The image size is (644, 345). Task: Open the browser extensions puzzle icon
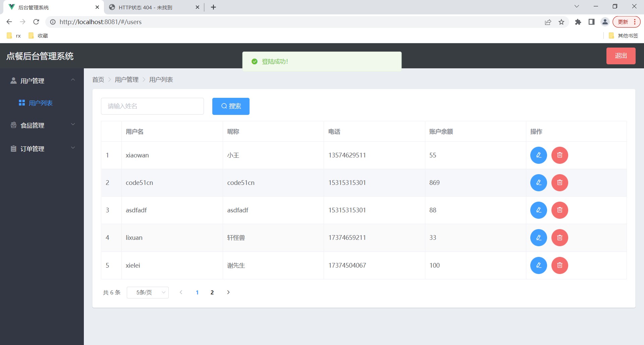click(578, 22)
